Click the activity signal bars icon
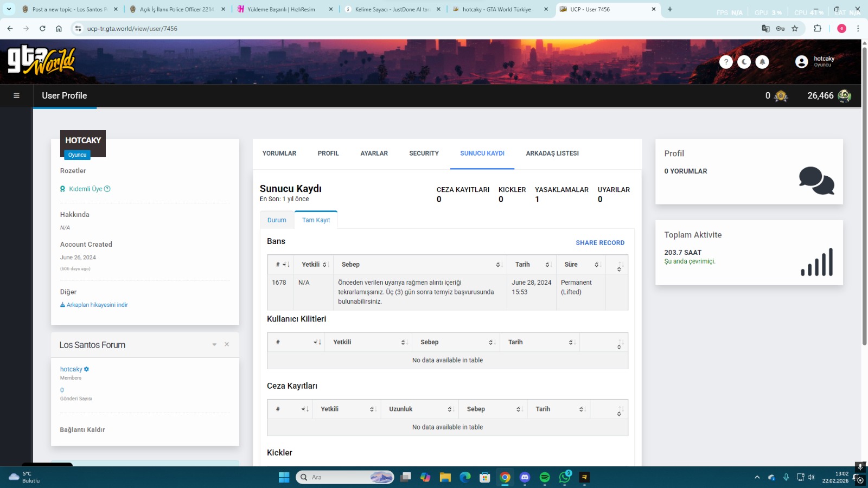 (x=817, y=262)
